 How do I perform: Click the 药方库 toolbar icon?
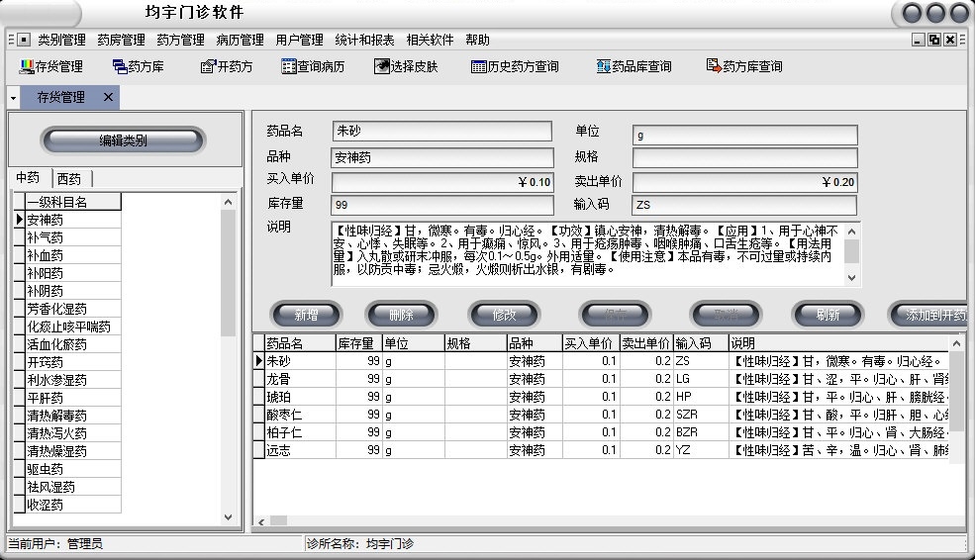pos(139,66)
